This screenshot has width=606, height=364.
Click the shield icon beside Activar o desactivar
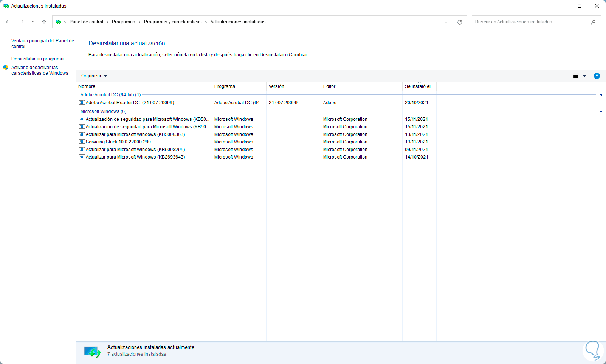[x=6, y=68]
